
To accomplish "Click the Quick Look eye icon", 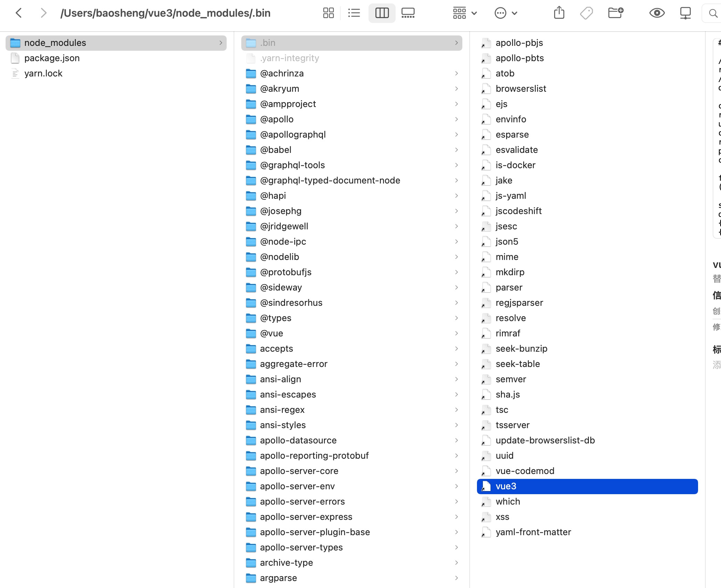I will [x=657, y=13].
